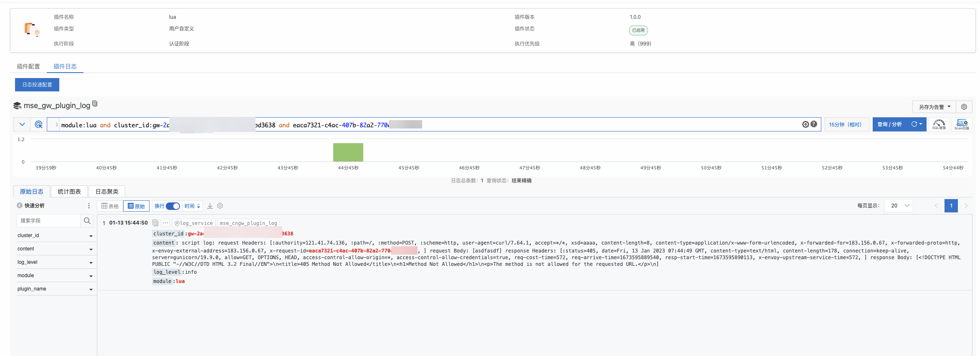980x356 pixels.
Task: Collapse the 快速分析 panel with the arrow icon
Action: click(20, 205)
